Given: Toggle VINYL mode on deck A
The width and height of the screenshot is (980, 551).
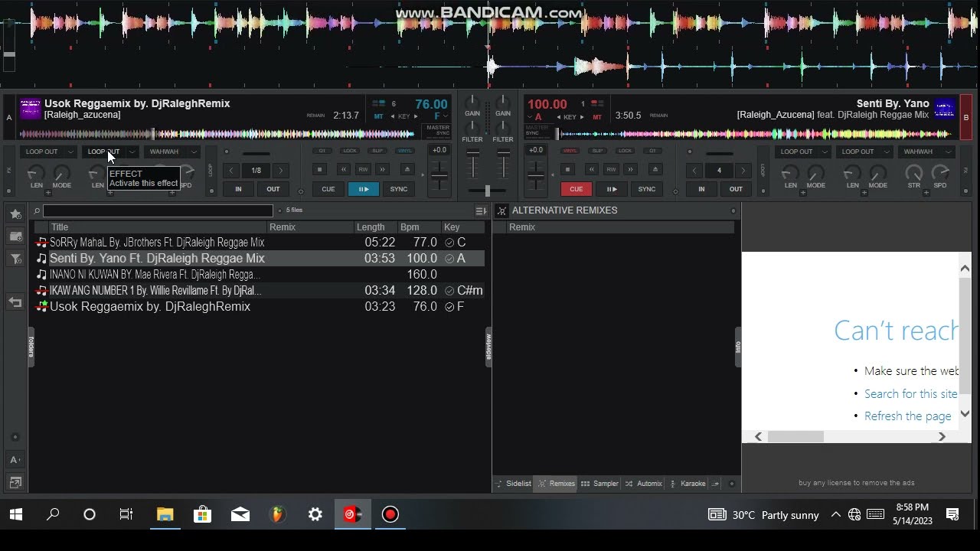Looking at the screenshot, I should click(x=404, y=151).
